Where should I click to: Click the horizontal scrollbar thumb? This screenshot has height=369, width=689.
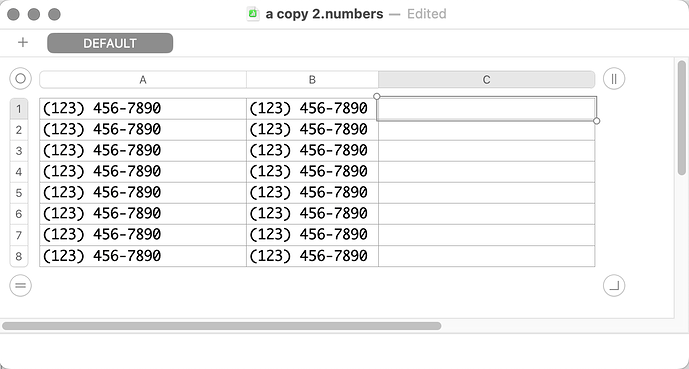coord(221,326)
